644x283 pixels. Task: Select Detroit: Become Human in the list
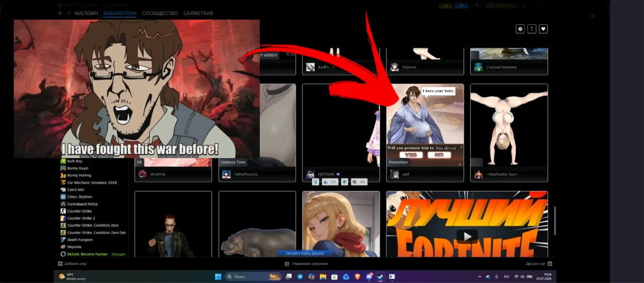coord(93,254)
